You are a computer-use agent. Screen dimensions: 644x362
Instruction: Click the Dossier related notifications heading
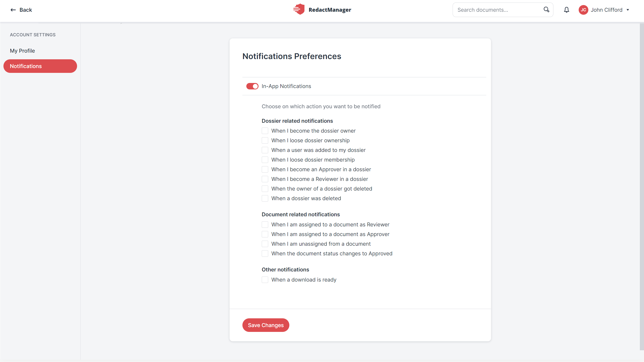[297, 121]
